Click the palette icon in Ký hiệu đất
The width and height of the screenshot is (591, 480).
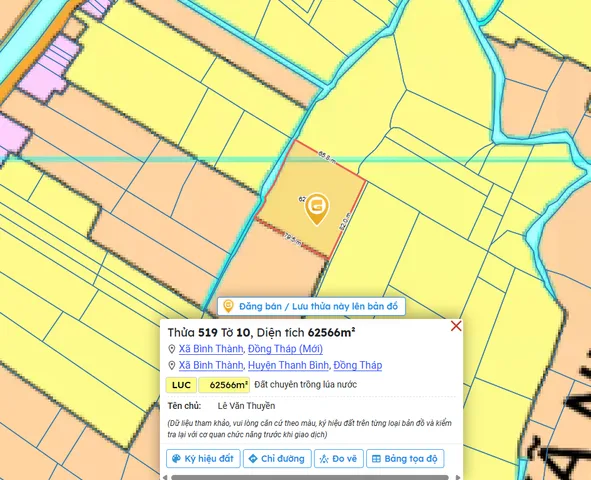(176, 459)
